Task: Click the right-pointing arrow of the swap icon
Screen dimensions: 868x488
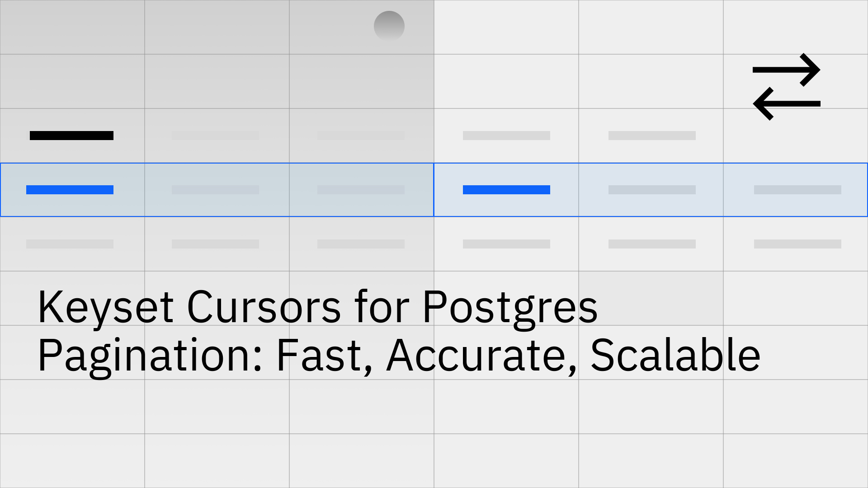Action: click(x=787, y=70)
